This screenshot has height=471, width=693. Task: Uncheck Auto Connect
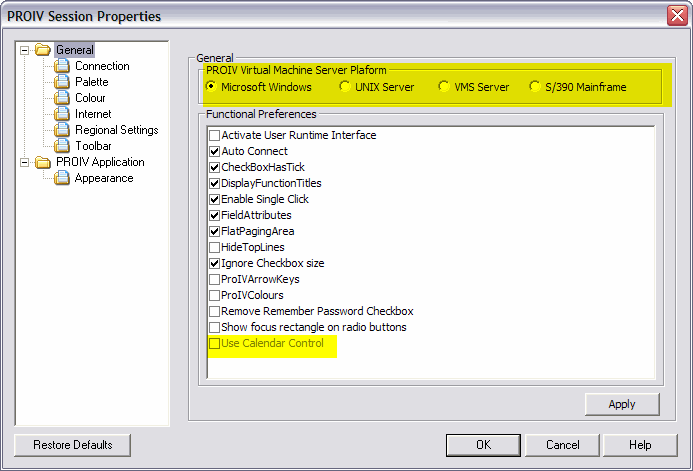pos(214,151)
